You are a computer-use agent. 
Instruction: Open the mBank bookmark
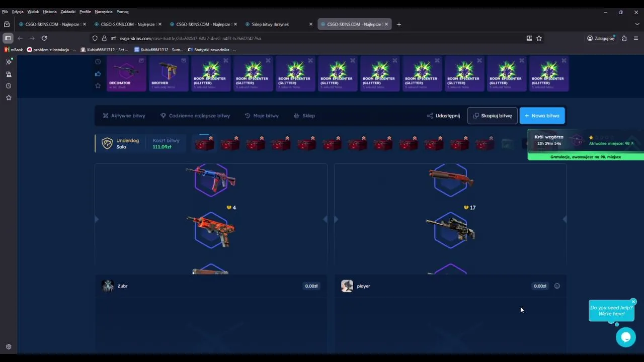(x=14, y=50)
